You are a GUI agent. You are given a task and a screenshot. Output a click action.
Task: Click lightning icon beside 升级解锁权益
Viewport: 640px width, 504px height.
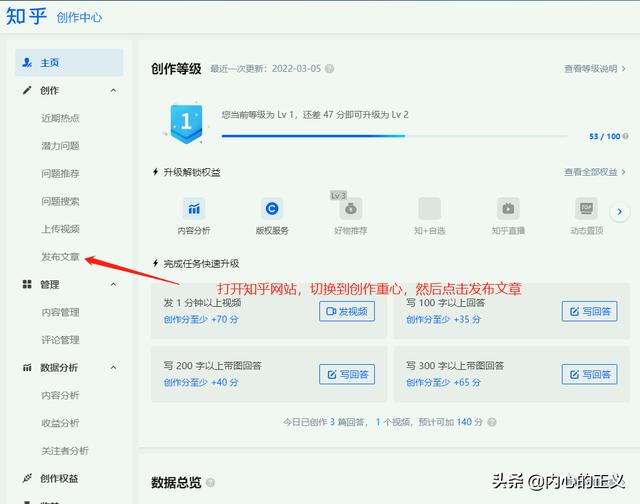click(x=156, y=172)
